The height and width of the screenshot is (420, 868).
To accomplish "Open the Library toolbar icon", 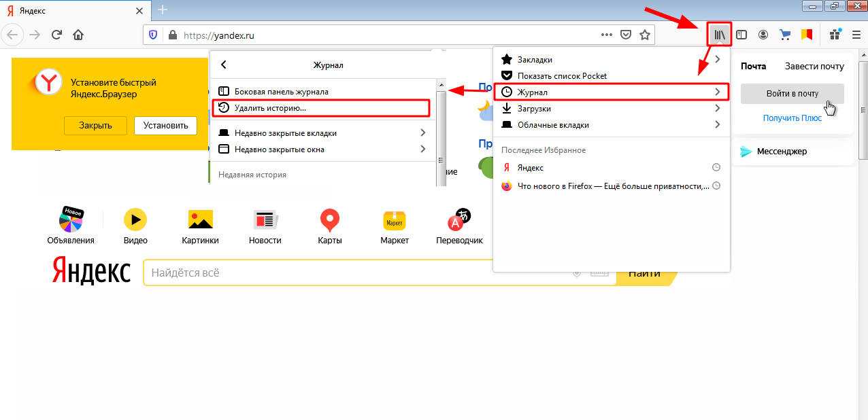I will [x=719, y=35].
